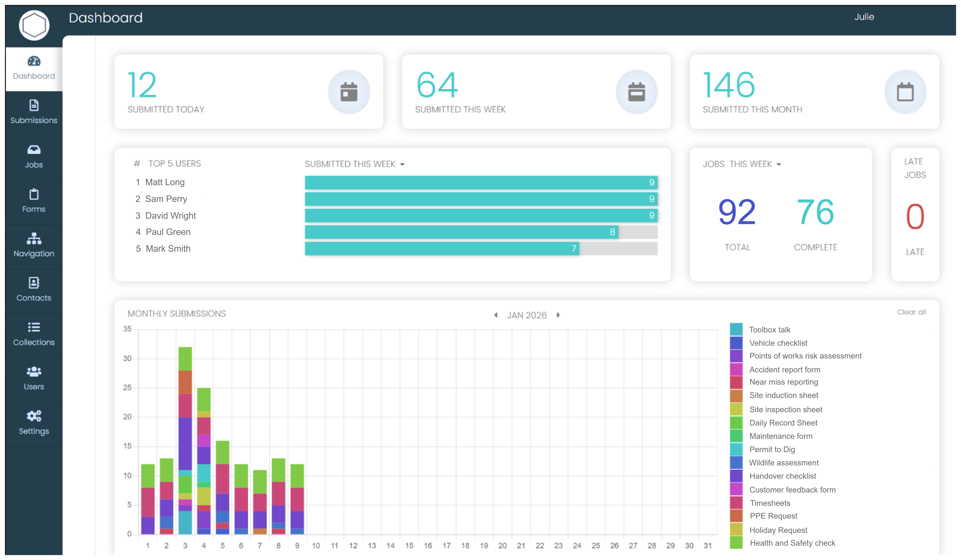Open the Navigation sitemap icon

point(34,239)
